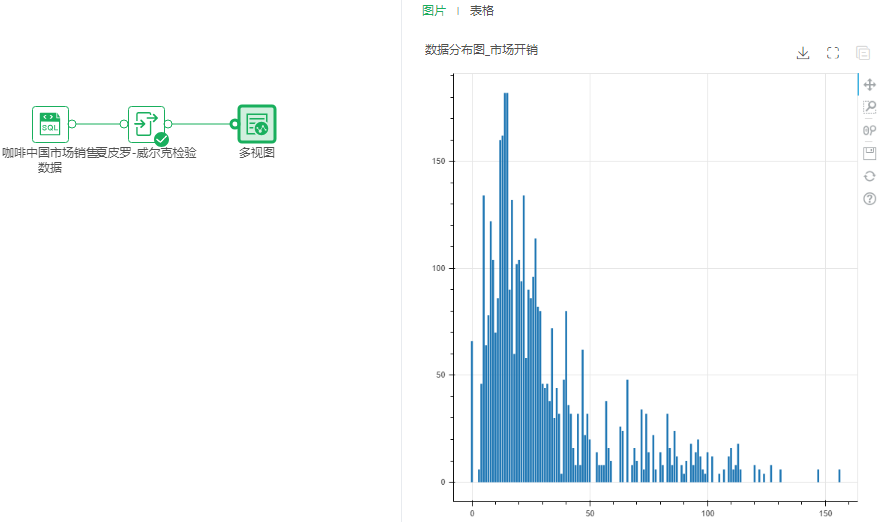Switch to the 图片 tab
Image resolution: width=881 pixels, height=522 pixels.
[434, 11]
